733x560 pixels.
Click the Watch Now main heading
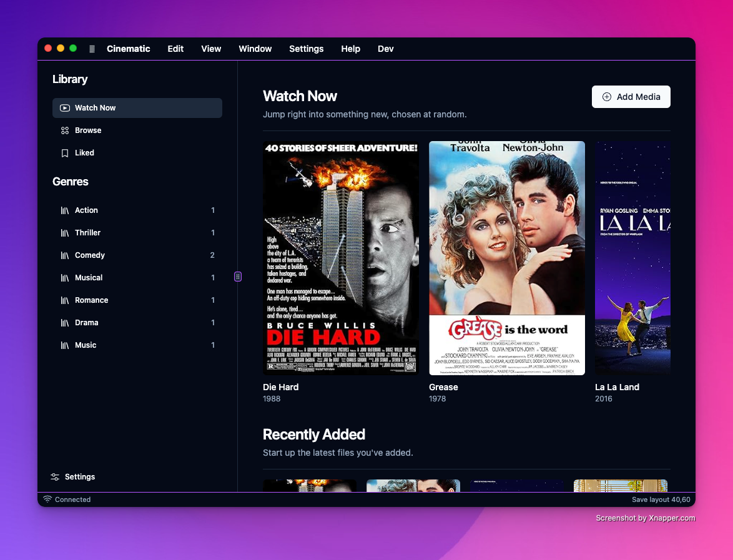[x=300, y=96]
